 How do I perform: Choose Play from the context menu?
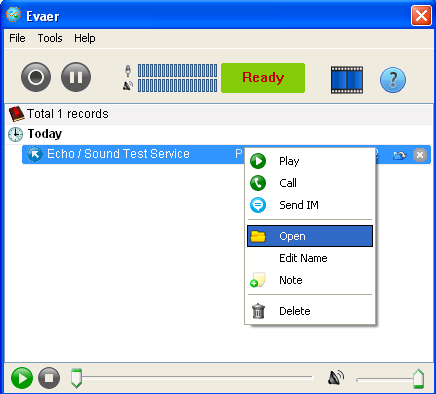(x=310, y=161)
